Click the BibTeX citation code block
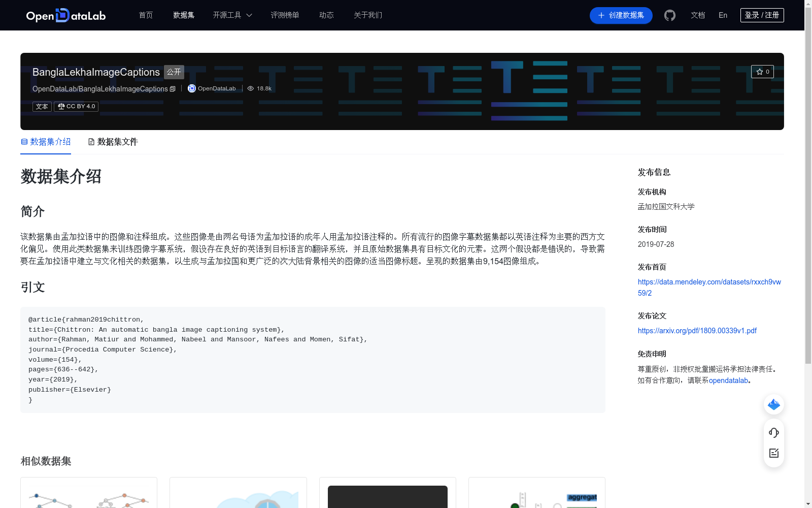812x508 pixels. tap(313, 360)
